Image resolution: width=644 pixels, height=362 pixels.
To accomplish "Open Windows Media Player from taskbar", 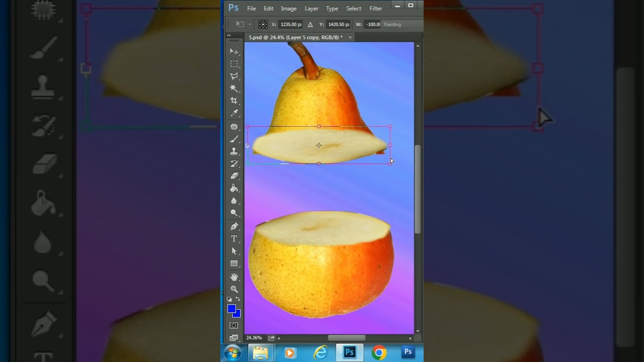I will tap(290, 353).
